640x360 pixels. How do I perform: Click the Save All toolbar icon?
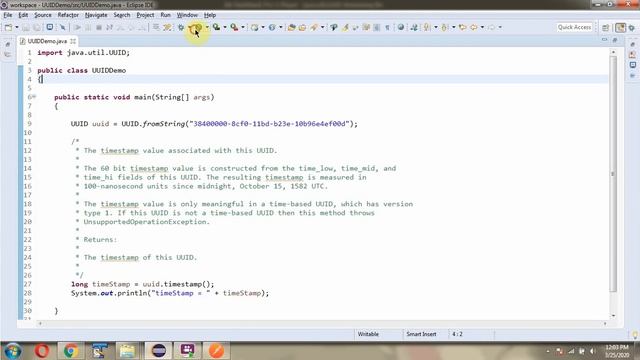tap(37, 27)
